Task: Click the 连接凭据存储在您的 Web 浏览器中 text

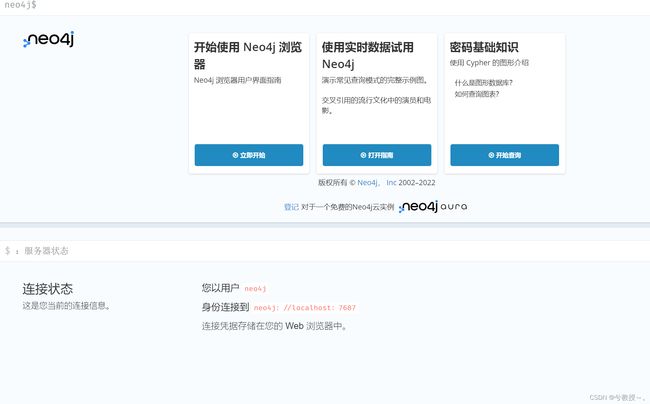Action: (x=274, y=326)
